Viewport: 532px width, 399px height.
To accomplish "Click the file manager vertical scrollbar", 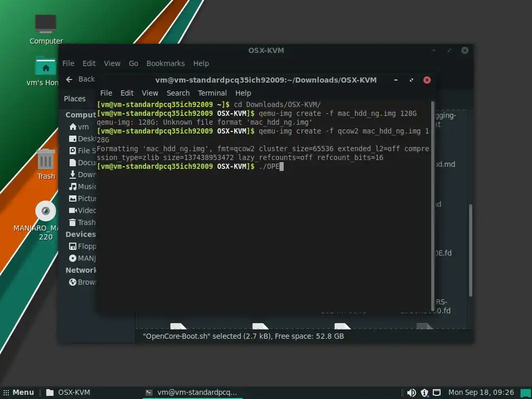I will pyautogui.click(x=471, y=250).
